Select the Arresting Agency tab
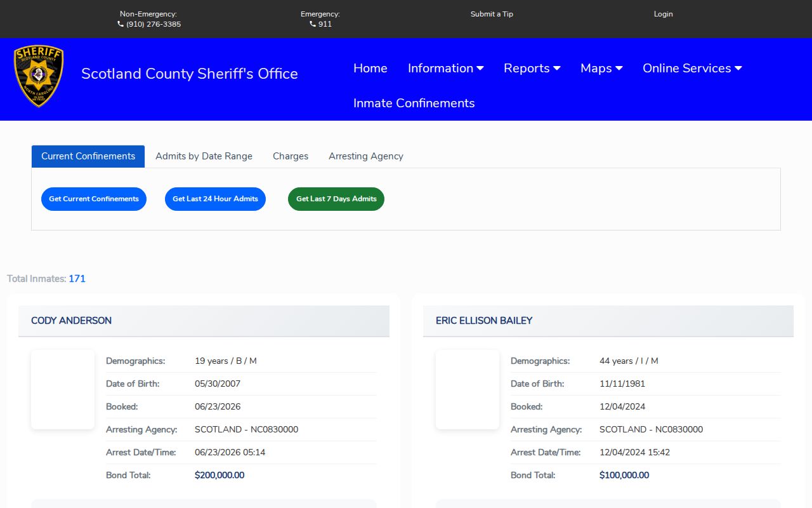 point(366,156)
